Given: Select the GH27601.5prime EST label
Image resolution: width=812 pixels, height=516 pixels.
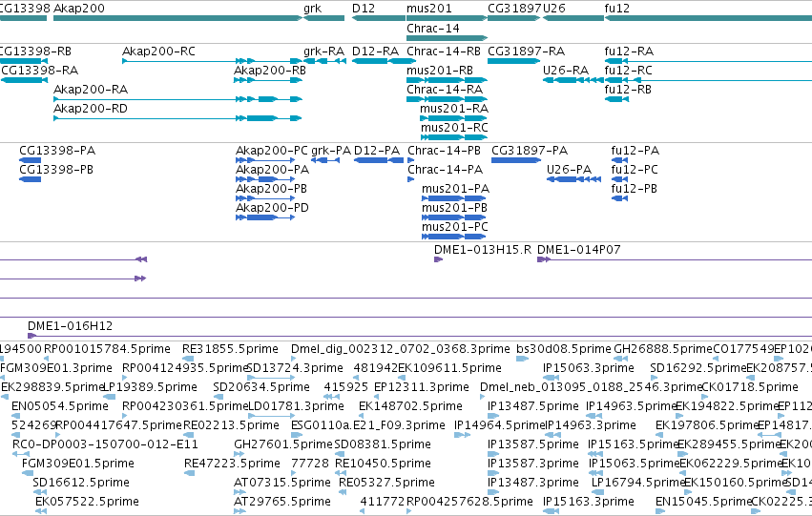Looking at the screenshot, I should click(283, 444).
